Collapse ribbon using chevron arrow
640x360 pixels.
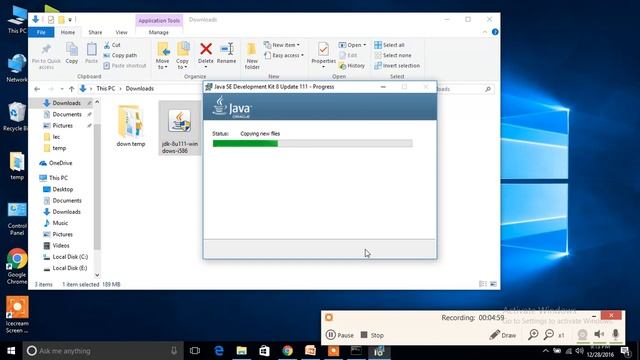click(x=484, y=32)
